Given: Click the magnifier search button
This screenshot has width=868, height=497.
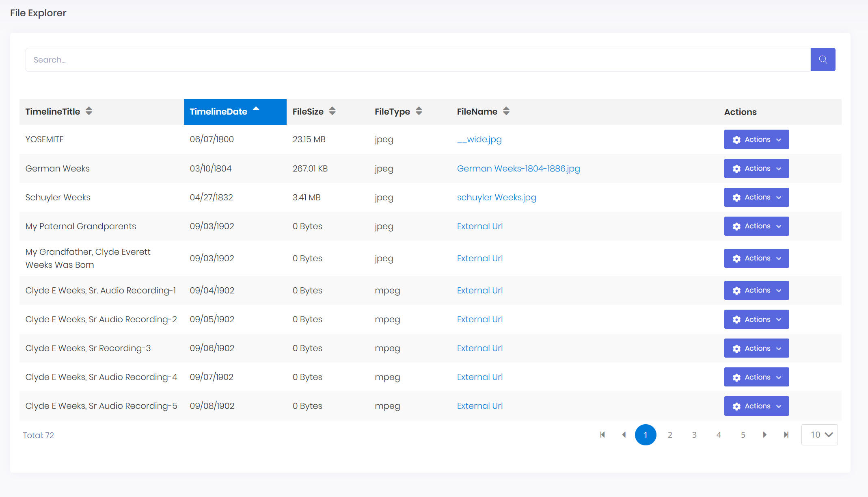Looking at the screenshot, I should point(823,60).
